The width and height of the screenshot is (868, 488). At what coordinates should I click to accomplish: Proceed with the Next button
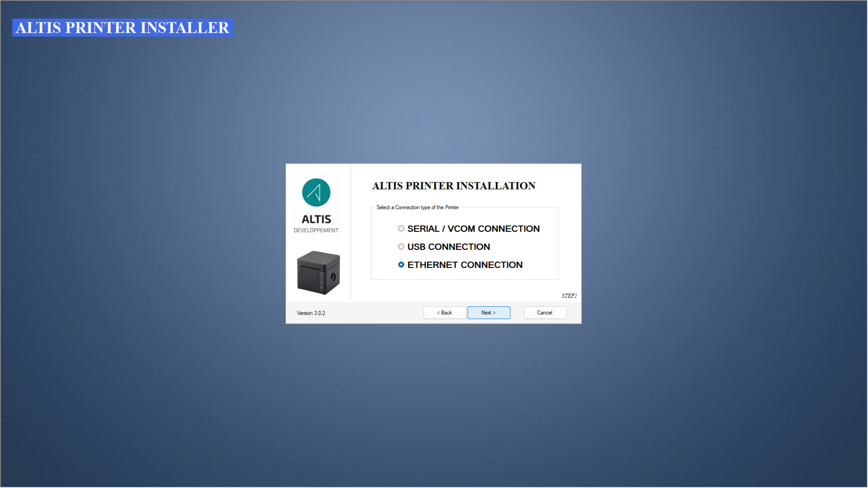coord(488,313)
